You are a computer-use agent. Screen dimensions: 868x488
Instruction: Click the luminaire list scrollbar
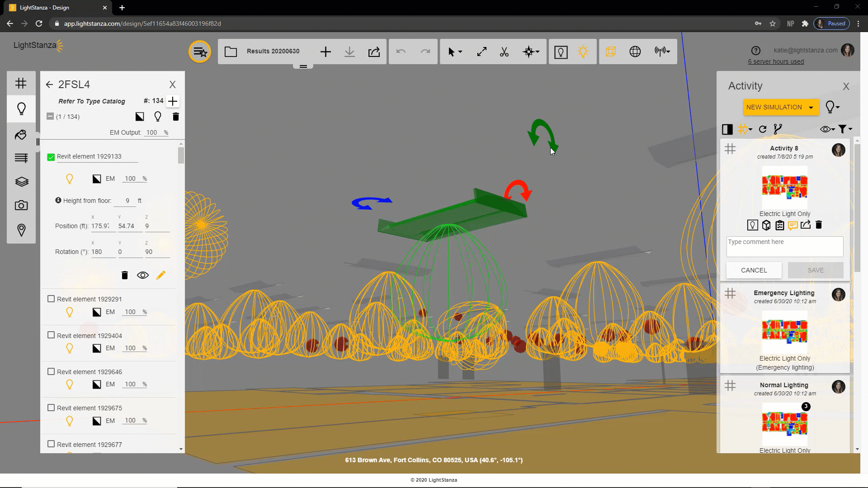point(181,155)
